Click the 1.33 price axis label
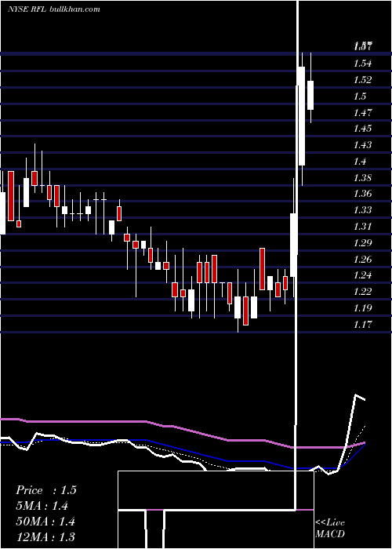Screen dimensions: 392x549 pyautogui.click(x=362, y=209)
